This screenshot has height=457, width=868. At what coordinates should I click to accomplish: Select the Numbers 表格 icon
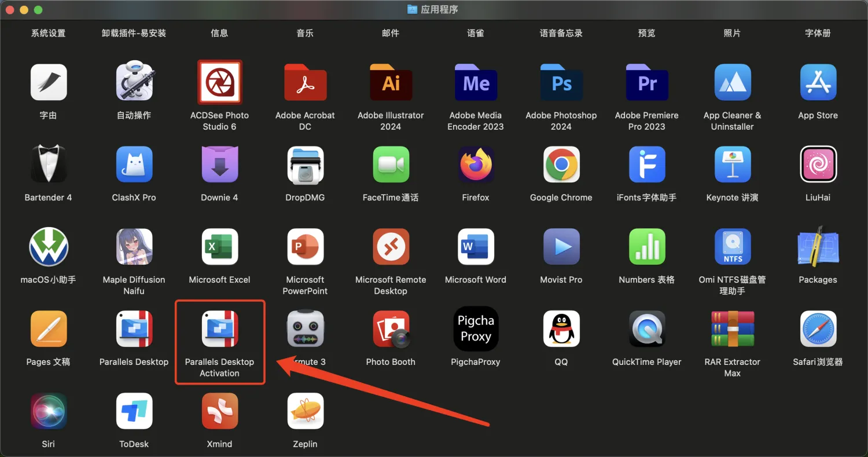(x=647, y=247)
